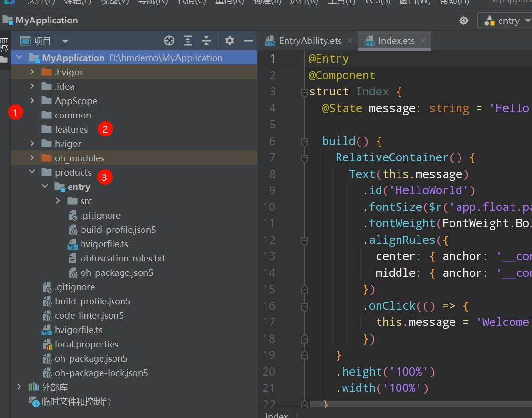The width and height of the screenshot is (532, 418).
Task: Click the local.properties file icon
Action: coord(47,344)
